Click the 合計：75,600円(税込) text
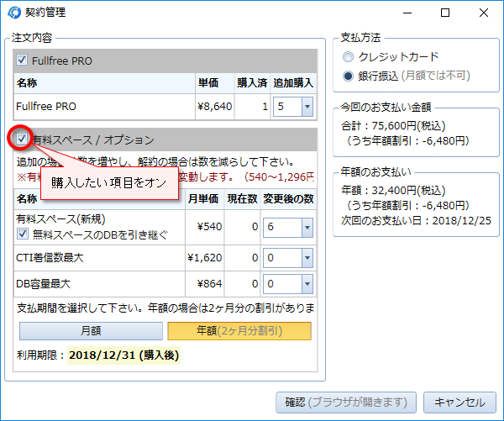 coord(393,126)
